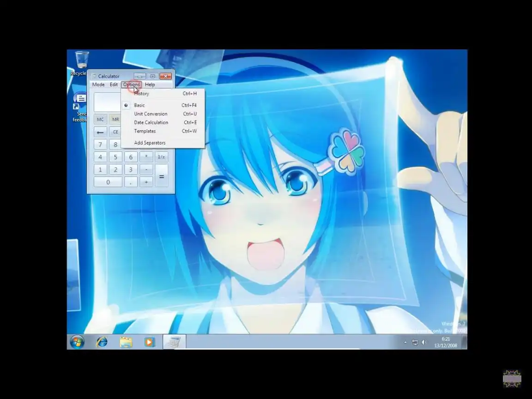Click the digit 8 key
This screenshot has width=532, height=399.
click(115, 145)
